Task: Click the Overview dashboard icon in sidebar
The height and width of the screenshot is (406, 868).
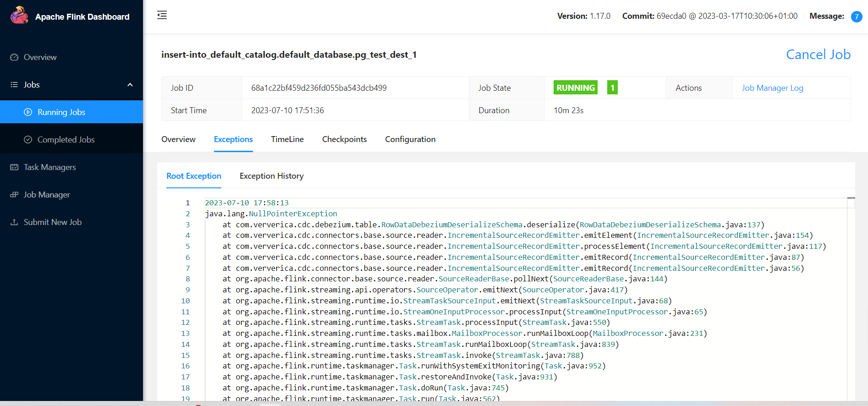Action: pyautogui.click(x=14, y=57)
